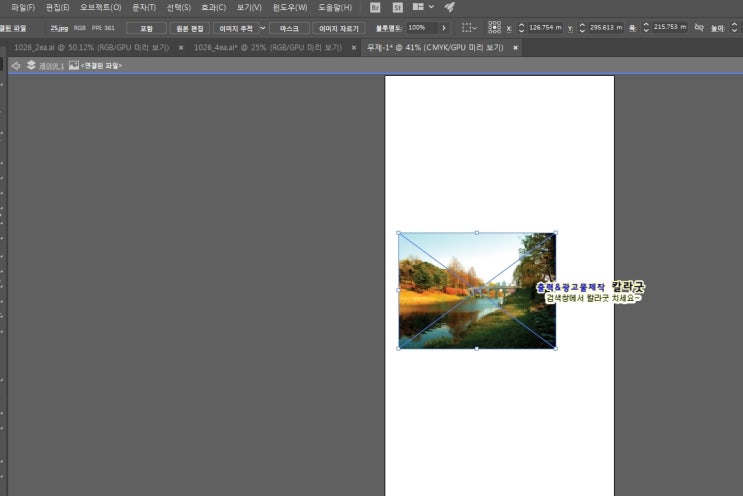
Task: Click the 이미지 자르기 button
Action: [x=338, y=28]
